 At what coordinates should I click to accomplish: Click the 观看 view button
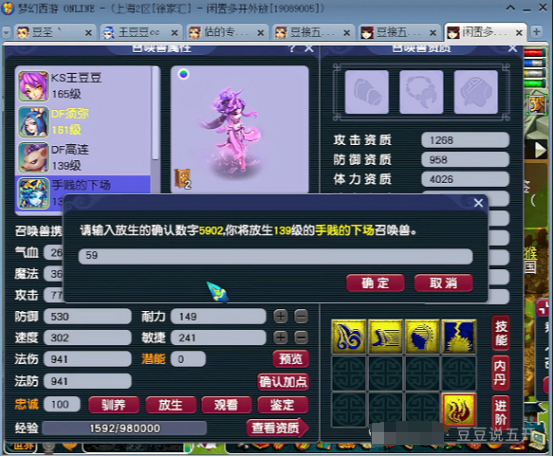(x=226, y=405)
